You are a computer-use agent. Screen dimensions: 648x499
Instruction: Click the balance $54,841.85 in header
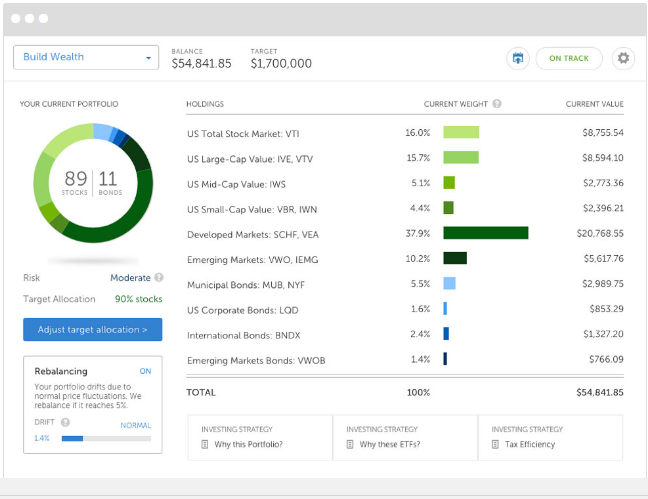[202, 64]
